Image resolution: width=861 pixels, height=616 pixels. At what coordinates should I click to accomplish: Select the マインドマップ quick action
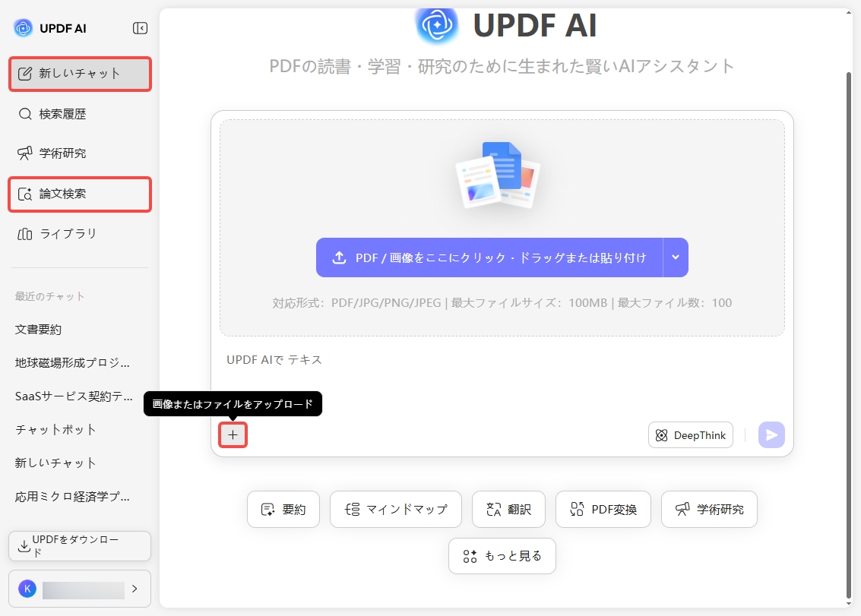(394, 509)
